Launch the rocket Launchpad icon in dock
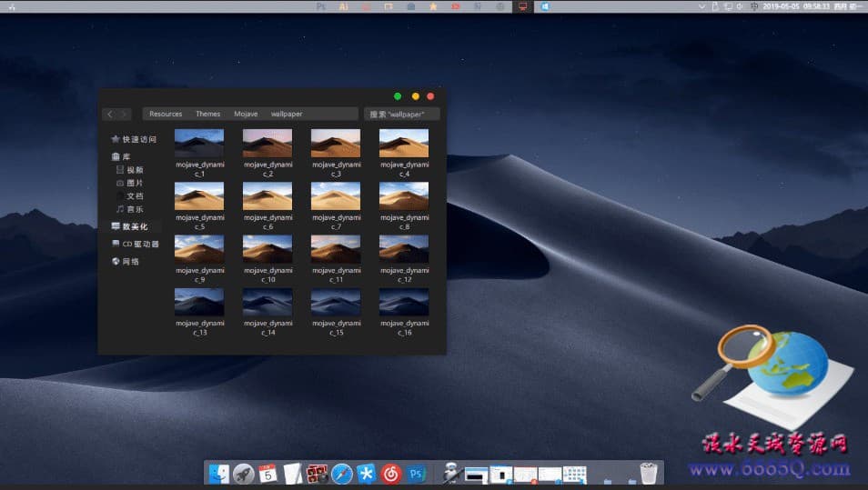The image size is (868, 490). (243, 474)
